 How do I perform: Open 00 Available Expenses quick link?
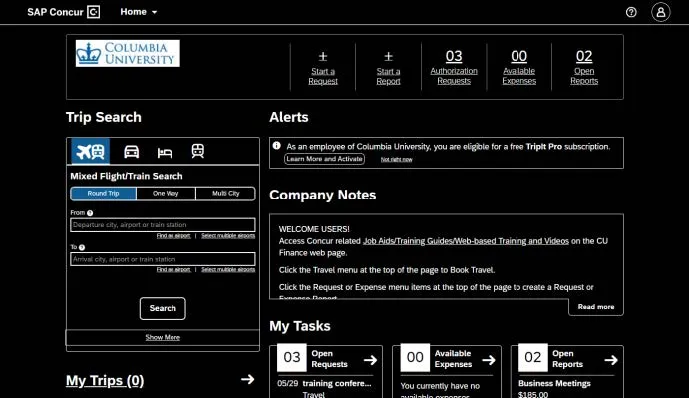pyautogui.click(x=519, y=67)
